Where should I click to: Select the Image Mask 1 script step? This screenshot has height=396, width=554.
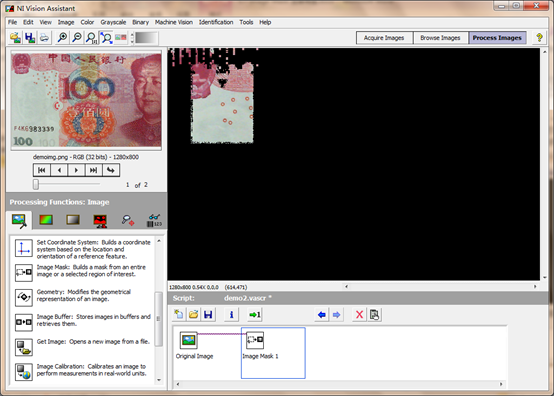pos(273,353)
